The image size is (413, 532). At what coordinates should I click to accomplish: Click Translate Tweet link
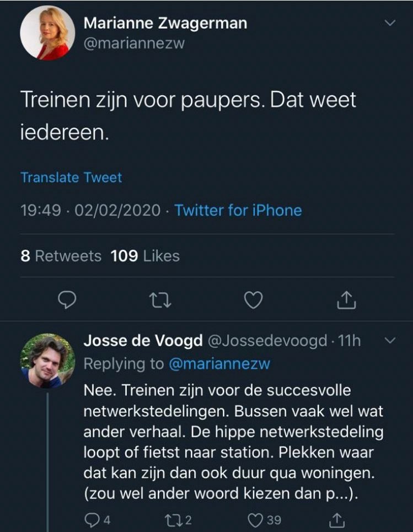(x=71, y=178)
